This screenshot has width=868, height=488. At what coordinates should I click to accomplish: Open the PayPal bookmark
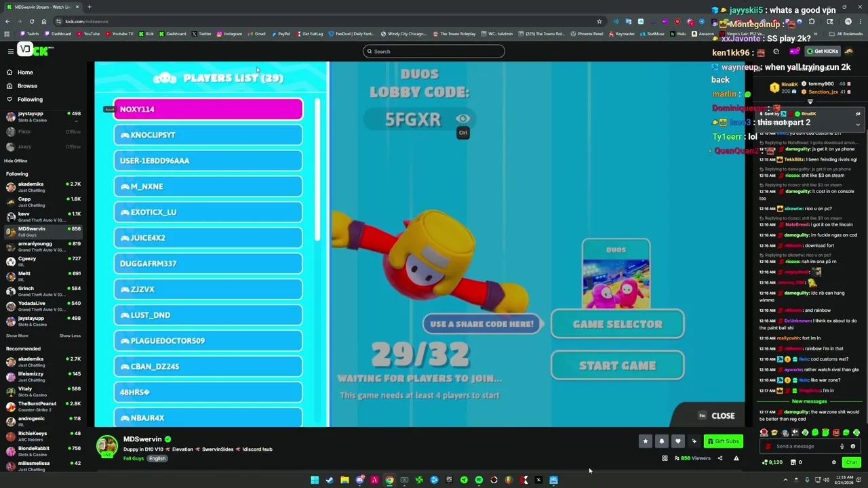281,34
